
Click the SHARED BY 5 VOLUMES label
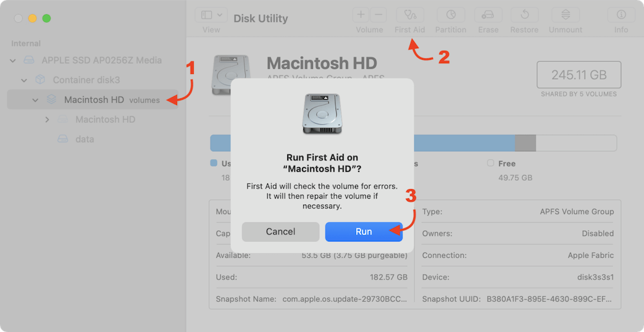(579, 94)
